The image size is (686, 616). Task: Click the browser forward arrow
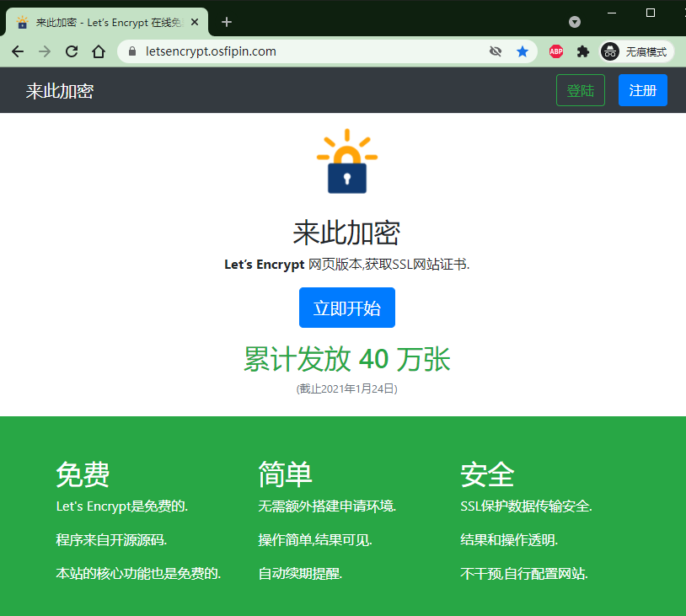click(x=45, y=51)
